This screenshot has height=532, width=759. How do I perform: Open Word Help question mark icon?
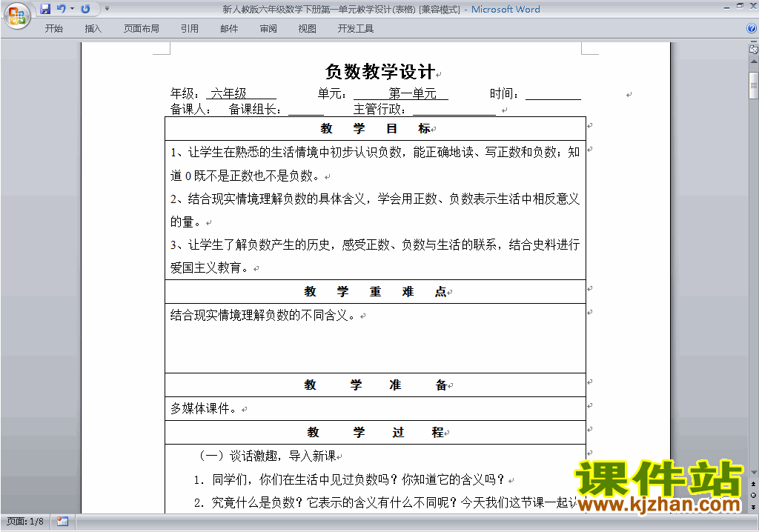tap(752, 29)
